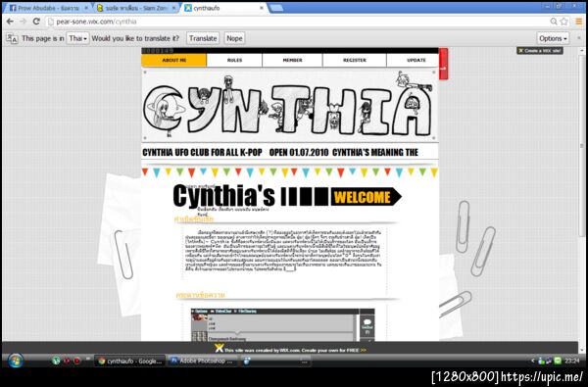Image resolution: width=588 pixels, height=387 pixels.
Task: Close the cynthiaufo tab
Action: 262,8
